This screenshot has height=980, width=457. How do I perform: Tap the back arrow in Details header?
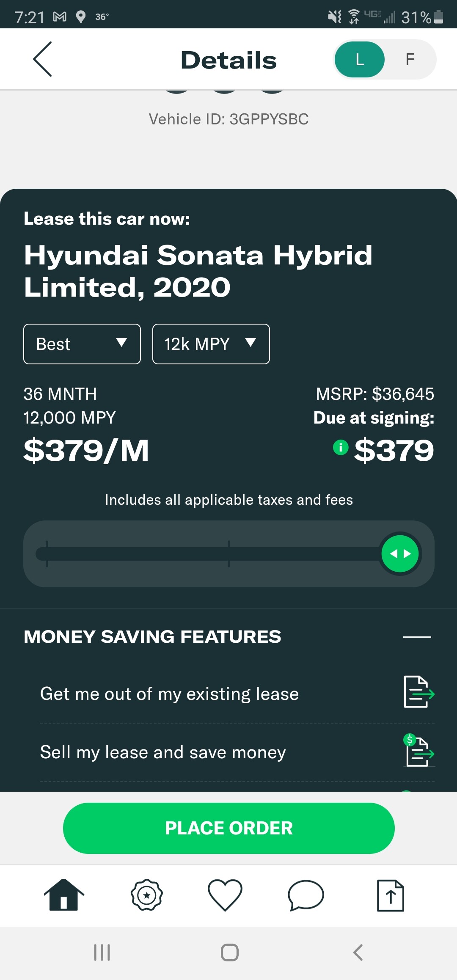[x=43, y=59]
